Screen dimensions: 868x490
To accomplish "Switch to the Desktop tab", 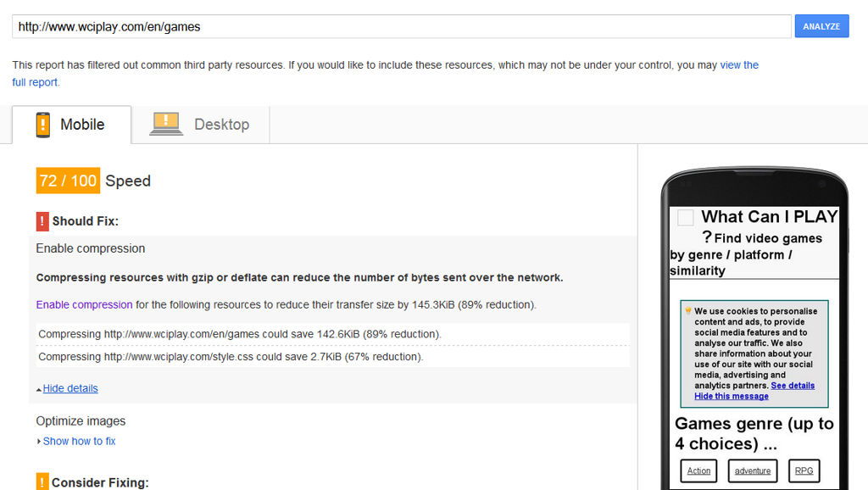I will click(200, 125).
